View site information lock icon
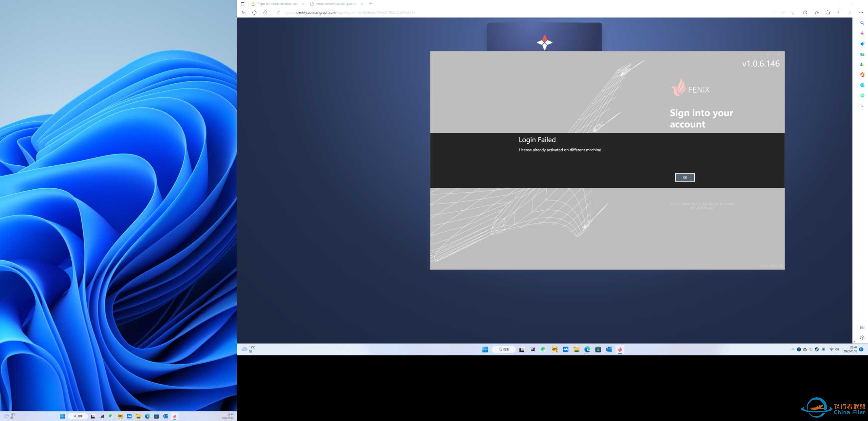The width and height of the screenshot is (868, 421). click(x=278, y=12)
